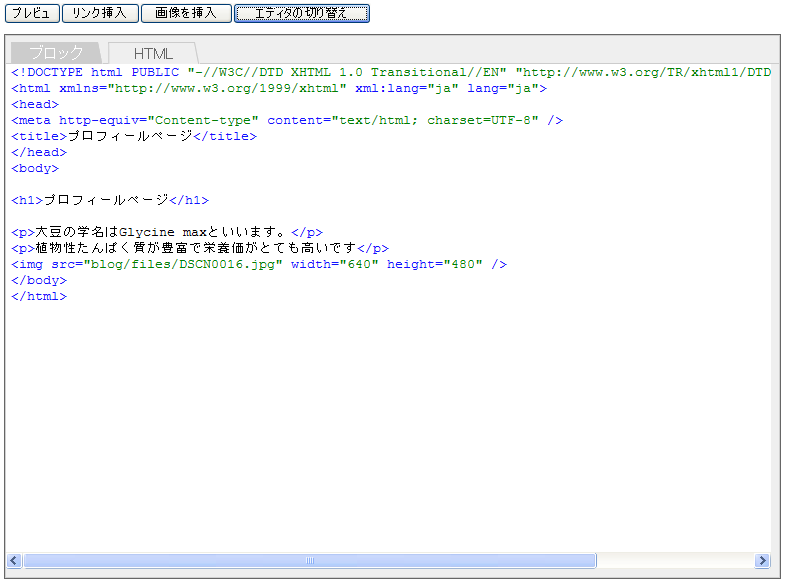The width and height of the screenshot is (788, 585).
Task: Click the closing </head> tag line
Action: click(39, 152)
